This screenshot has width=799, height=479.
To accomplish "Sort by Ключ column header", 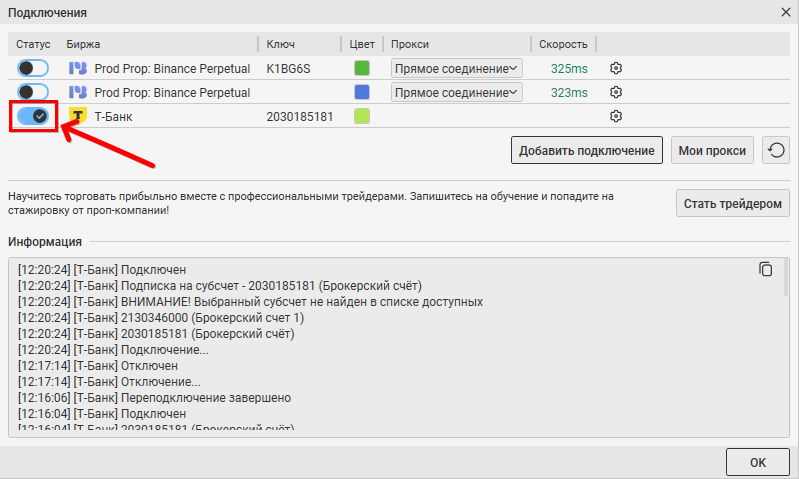I will tap(281, 44).
